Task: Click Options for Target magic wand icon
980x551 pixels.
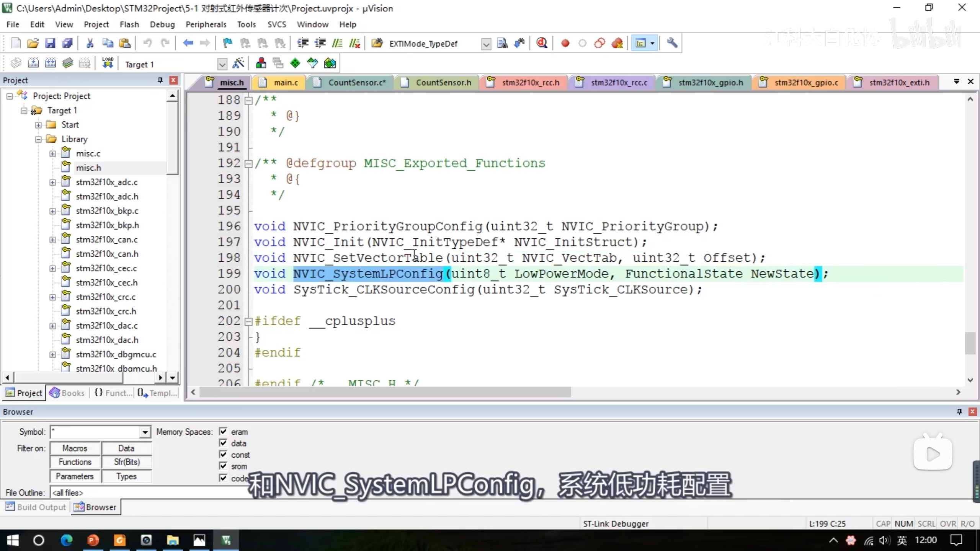Action: tap(238, 64)
